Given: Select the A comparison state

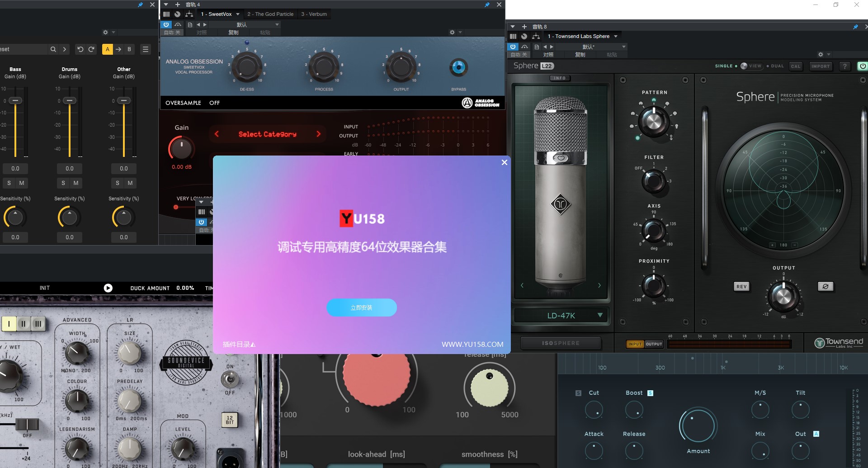Looking at the screenshot, I should 108,49.
